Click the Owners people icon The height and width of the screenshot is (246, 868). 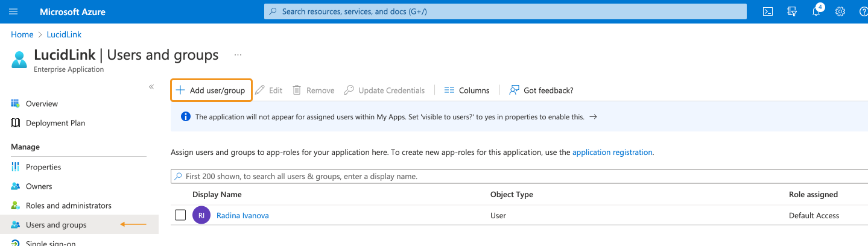coord(16,186)
